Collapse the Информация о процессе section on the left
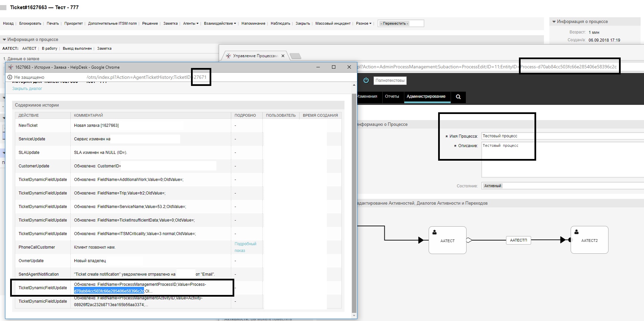Viewport: 644px width, 321px height. [x=4, y=40]
